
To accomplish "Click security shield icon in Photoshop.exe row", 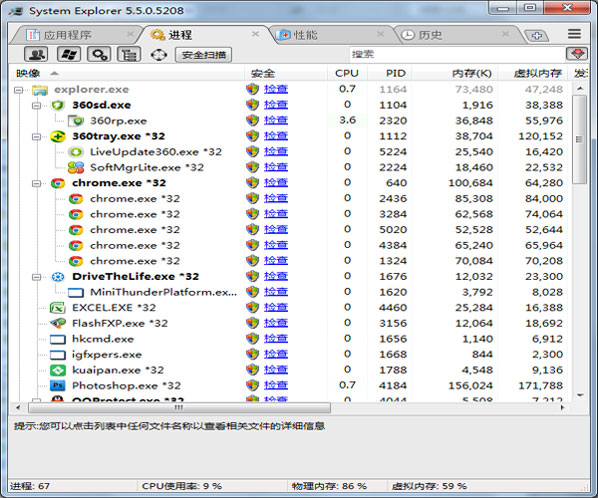I will pos(252,385).
